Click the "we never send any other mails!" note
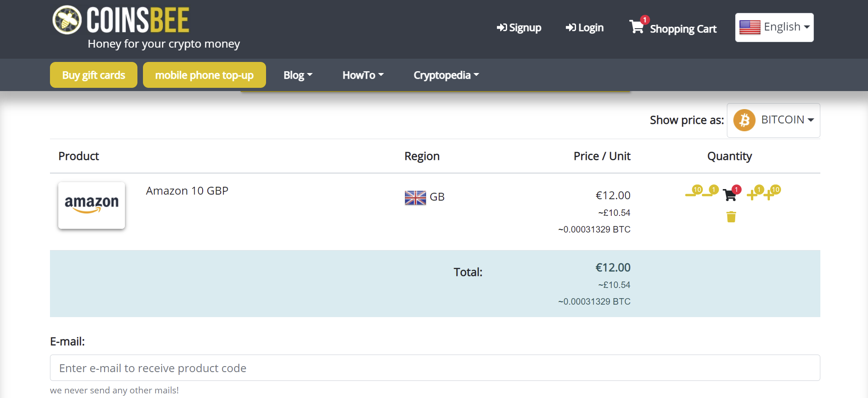 (114, 390)
